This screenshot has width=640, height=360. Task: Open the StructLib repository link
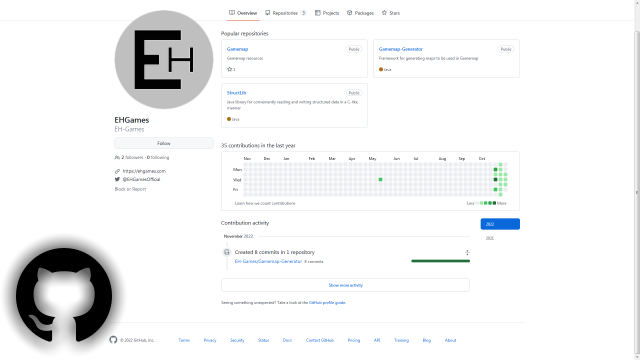[236, 93]
